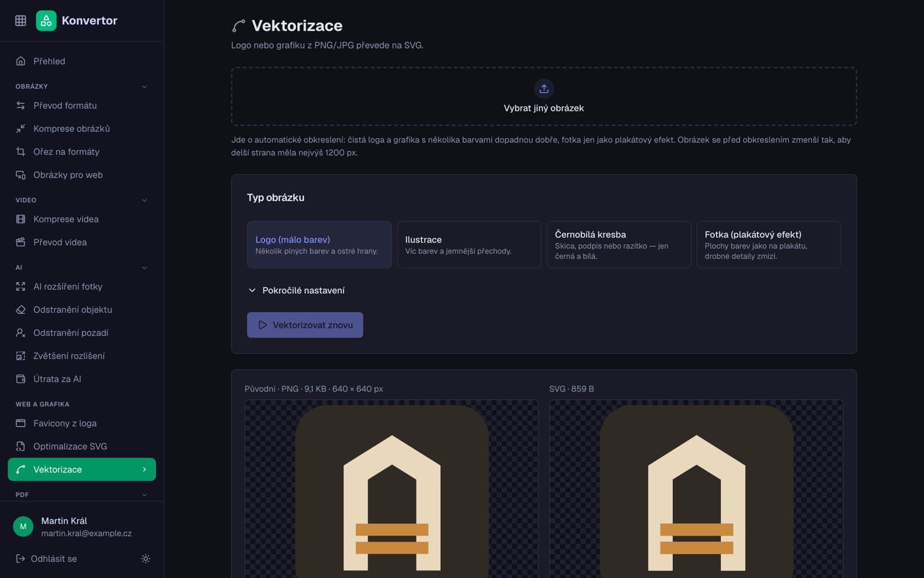Click Odhlásit se to log out
This screenshot has height=578, width=924.
click(46, 558)
